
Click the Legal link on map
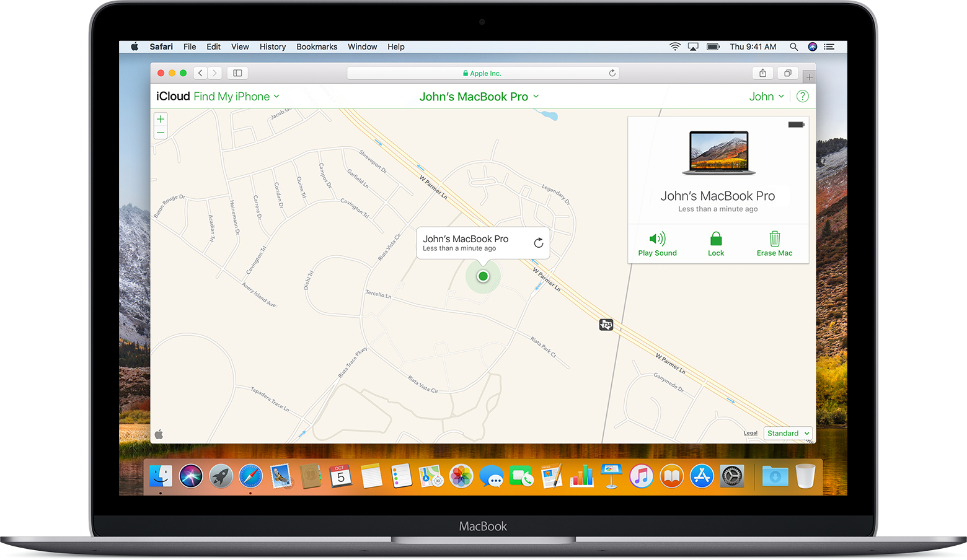(x=750, y=434)
